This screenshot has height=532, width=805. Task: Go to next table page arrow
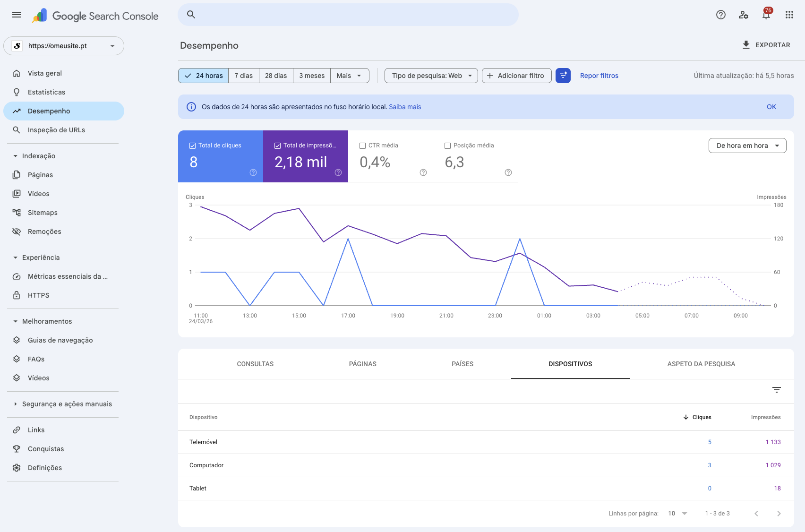779,514
